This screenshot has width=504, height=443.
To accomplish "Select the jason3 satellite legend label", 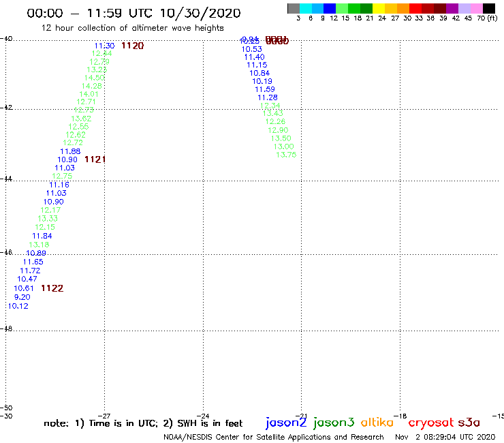I will click(334, 423).
